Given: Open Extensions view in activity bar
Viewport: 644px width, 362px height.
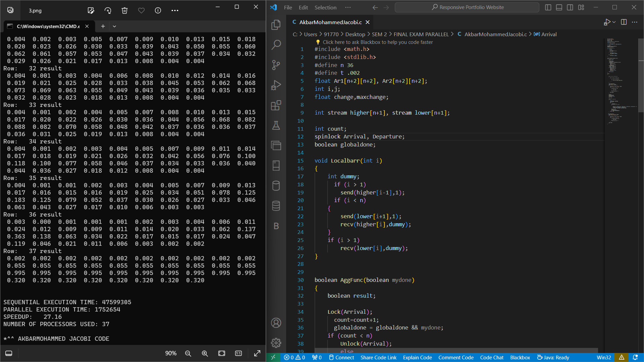Looking at the screenshot, I should [x=276, y=105].
